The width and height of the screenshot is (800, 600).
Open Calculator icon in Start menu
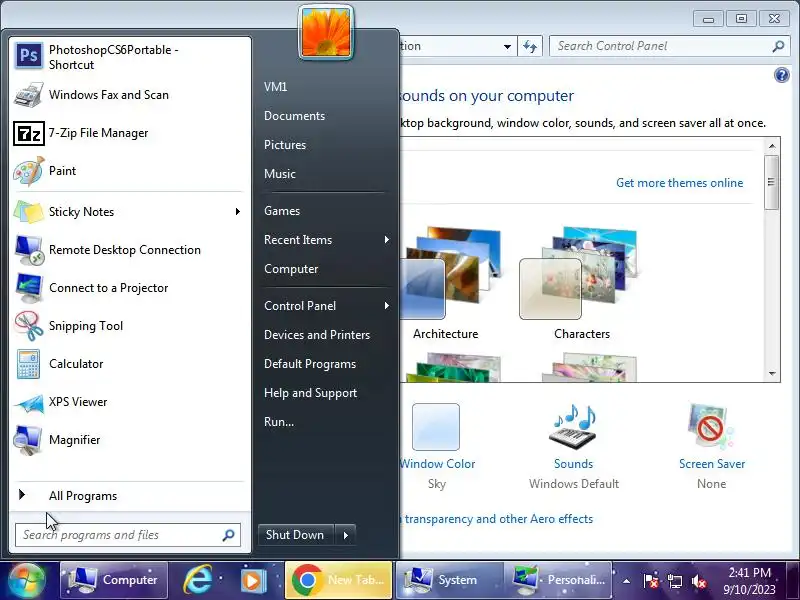[29, 364]
